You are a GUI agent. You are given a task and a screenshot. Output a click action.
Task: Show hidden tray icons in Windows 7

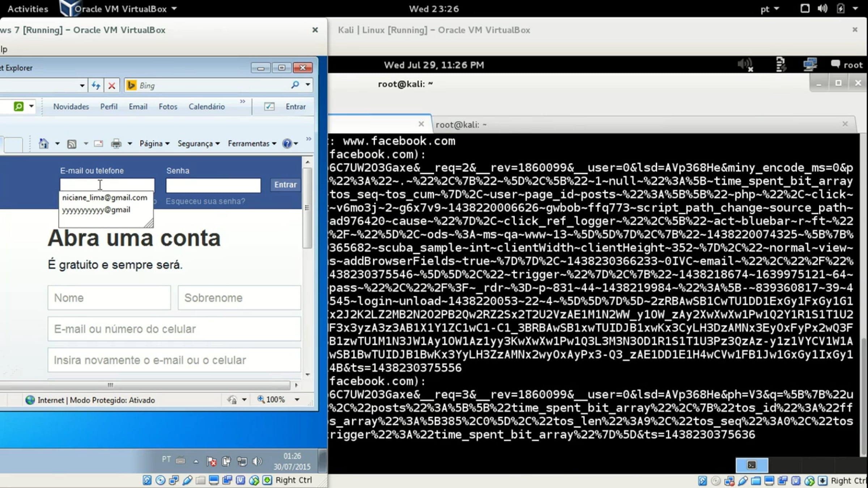(x=196, y=461)
